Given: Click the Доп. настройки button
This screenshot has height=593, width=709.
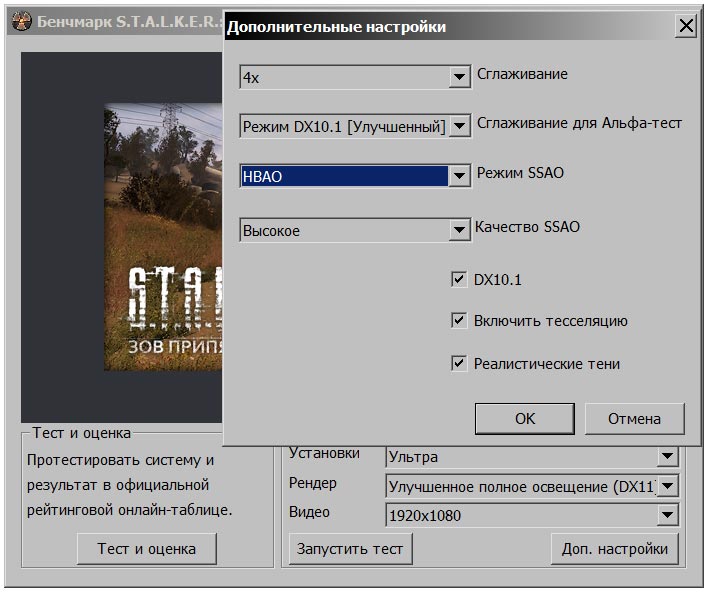Looking at the screenshot, I should click(x=614, y=548).
